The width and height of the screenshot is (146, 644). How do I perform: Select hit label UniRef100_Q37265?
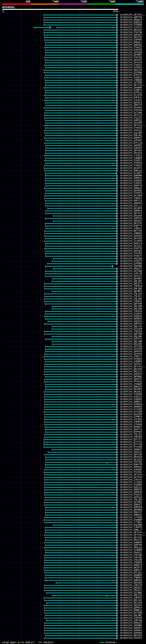(131, 346)
